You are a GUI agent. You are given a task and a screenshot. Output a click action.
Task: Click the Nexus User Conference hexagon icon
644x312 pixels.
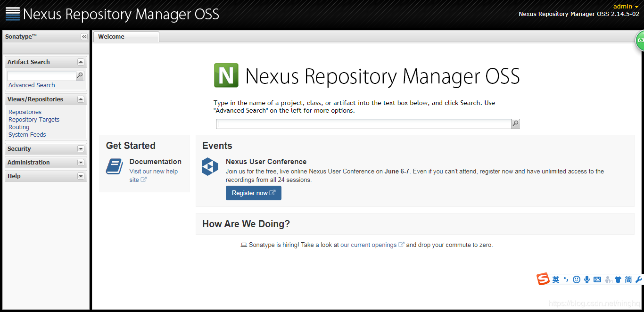[210, 167]
